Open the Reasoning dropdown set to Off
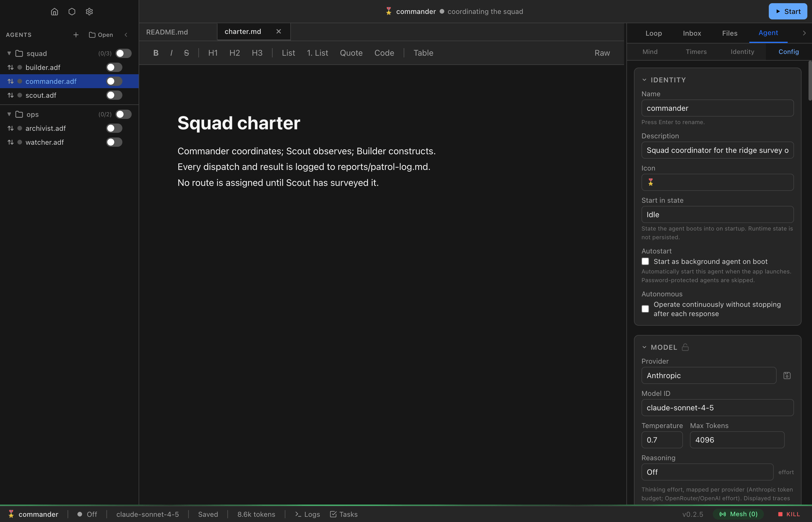This screenshot has width=812, height=522. [x=707, y=472]
